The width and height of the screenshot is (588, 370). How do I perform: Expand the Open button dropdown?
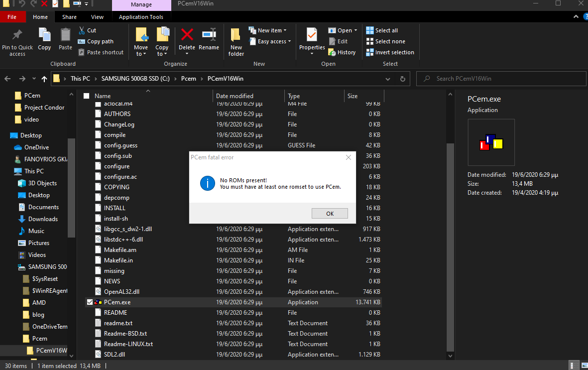355,30
